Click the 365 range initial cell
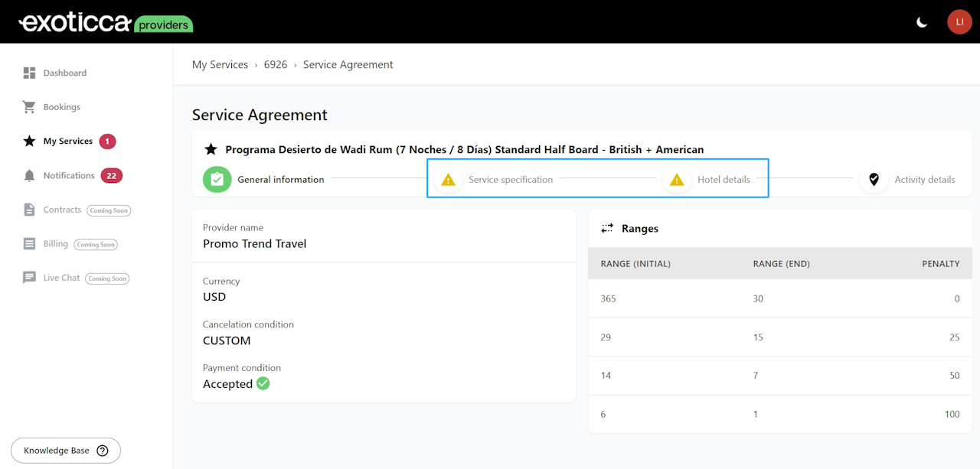Image resolution: width=980 pixels, height=469 pixels. point(609,298)
